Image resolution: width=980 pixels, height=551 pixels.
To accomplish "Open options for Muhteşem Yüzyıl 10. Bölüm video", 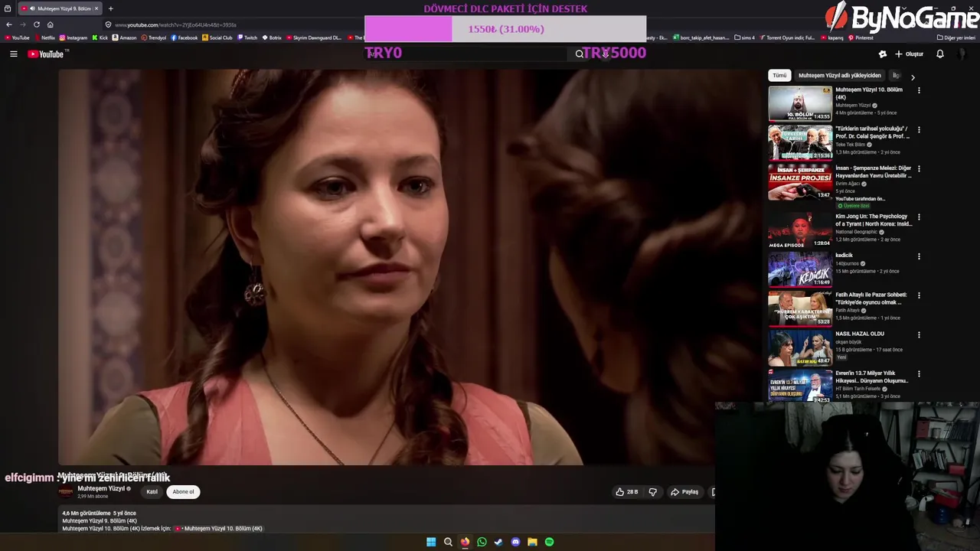I will pos(919,90).
